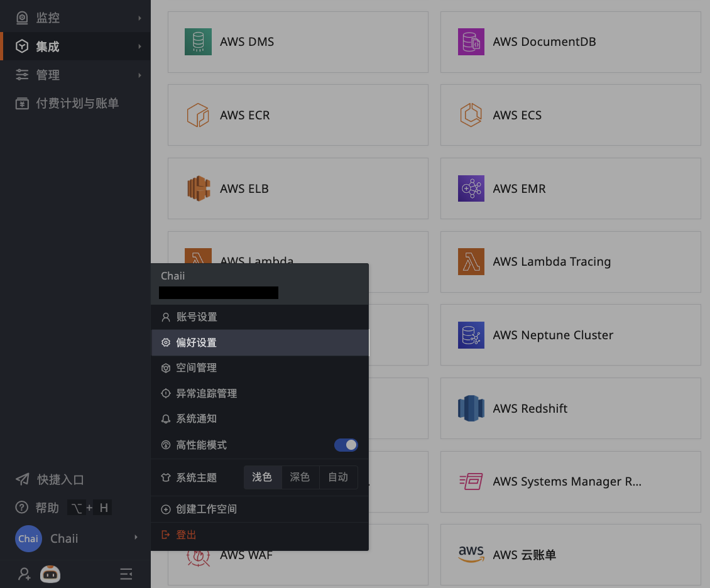The image size is (710, 588).
Task: Switch system theme to 深色
Action: pyautogui.click(x=300, y=477)
